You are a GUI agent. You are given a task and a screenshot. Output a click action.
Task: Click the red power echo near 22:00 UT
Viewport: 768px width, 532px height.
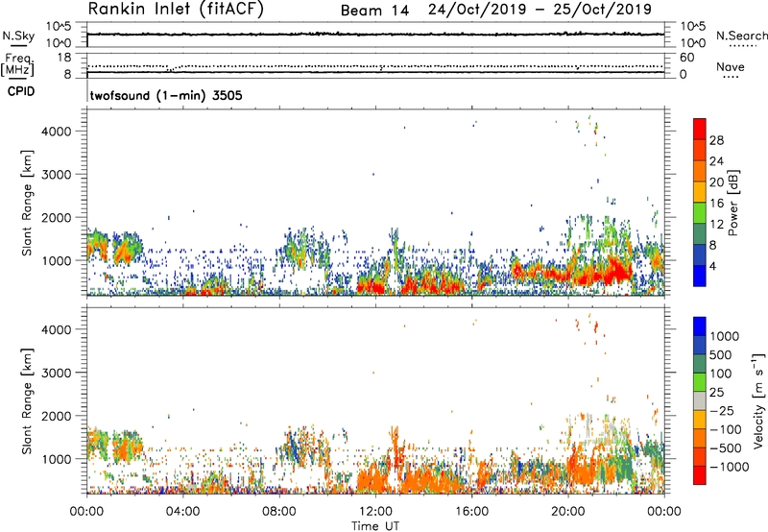pos(616,272)
